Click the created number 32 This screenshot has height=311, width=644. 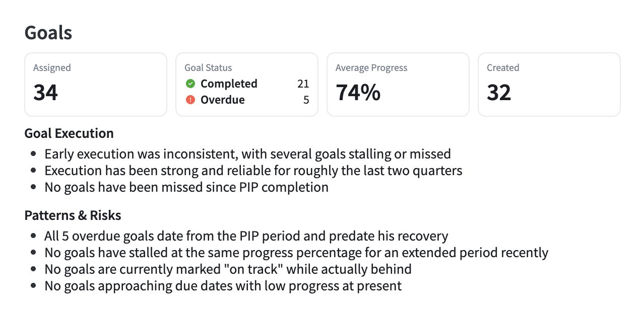(499, 93)
